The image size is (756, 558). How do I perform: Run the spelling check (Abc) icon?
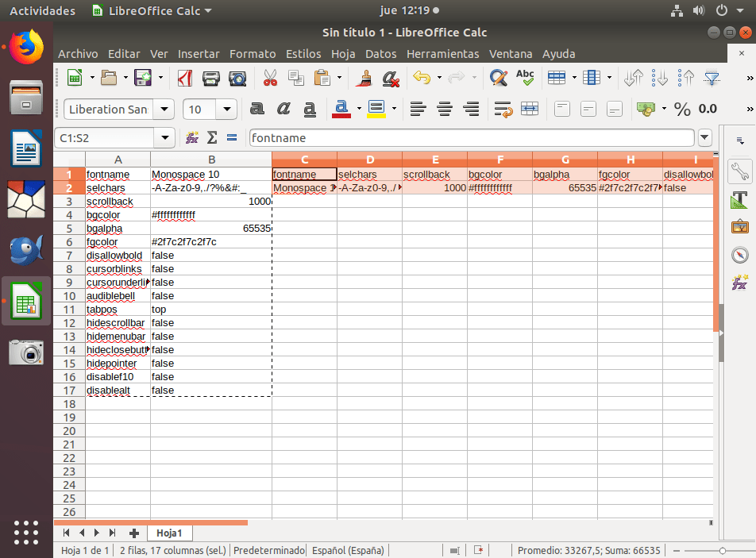point(525,78)
